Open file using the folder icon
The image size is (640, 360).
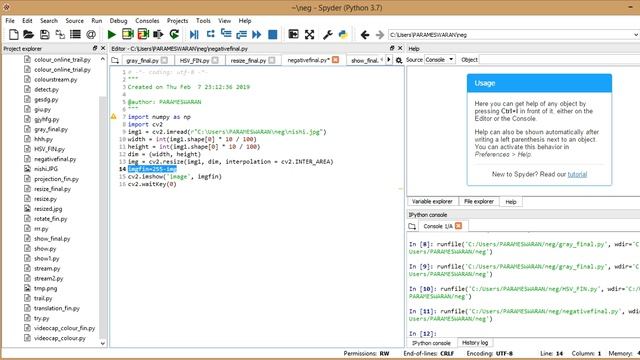pyautogui.click(x=28, y=35)
